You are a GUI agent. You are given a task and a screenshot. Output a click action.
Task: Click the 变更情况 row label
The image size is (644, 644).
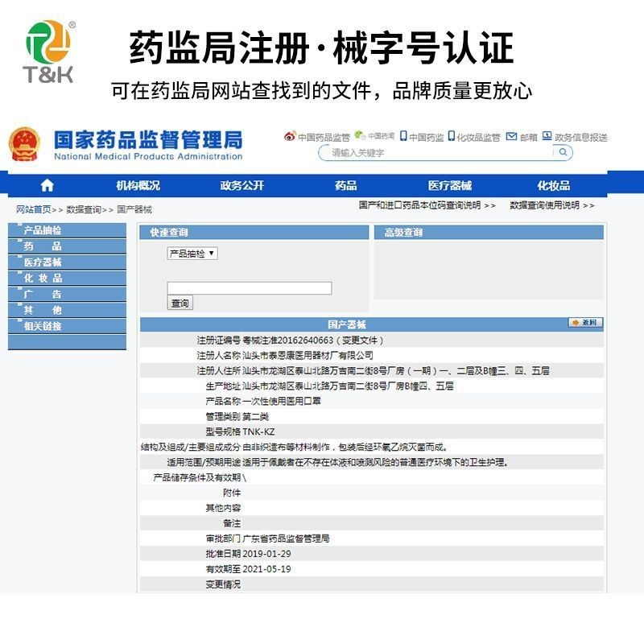coord(223,584)
